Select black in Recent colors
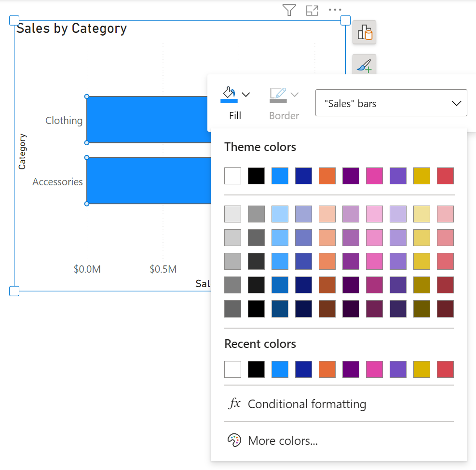476x470 pixels. click(256, 369)
